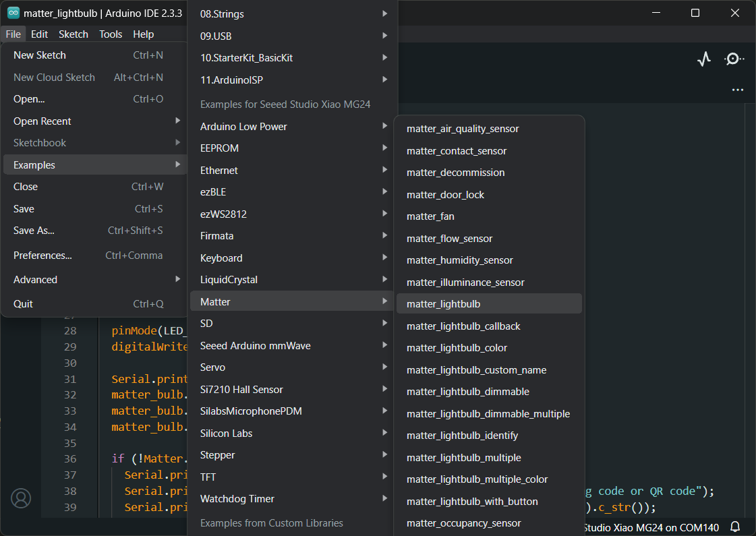Open Si7210 Hall Sensor examples

coord(293,390)
